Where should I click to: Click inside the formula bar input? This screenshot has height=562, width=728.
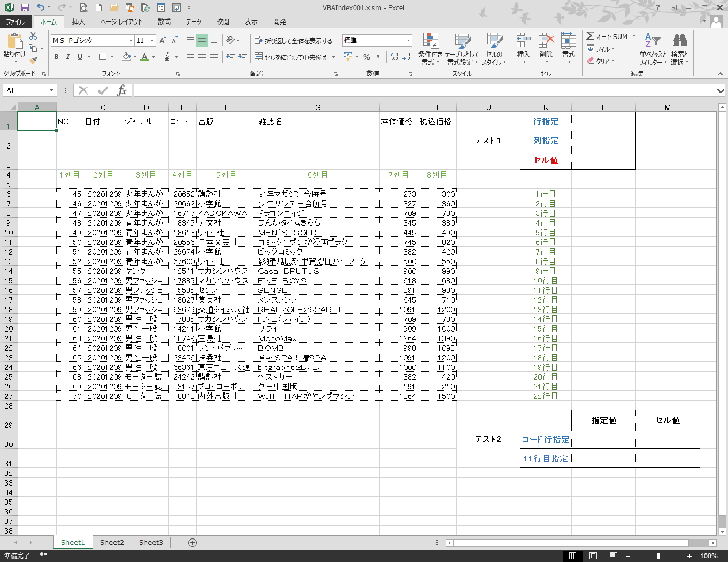(424, 90)
